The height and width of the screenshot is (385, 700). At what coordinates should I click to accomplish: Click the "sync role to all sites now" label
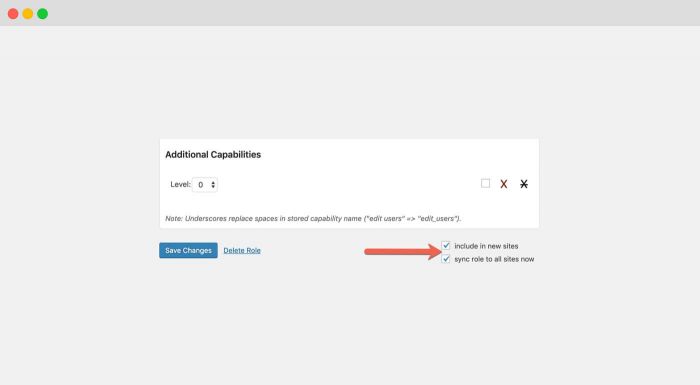point(494,259)
